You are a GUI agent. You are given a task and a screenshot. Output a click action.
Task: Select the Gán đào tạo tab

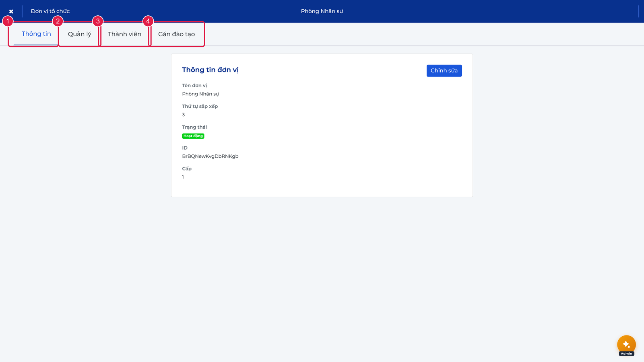[176, 34]
